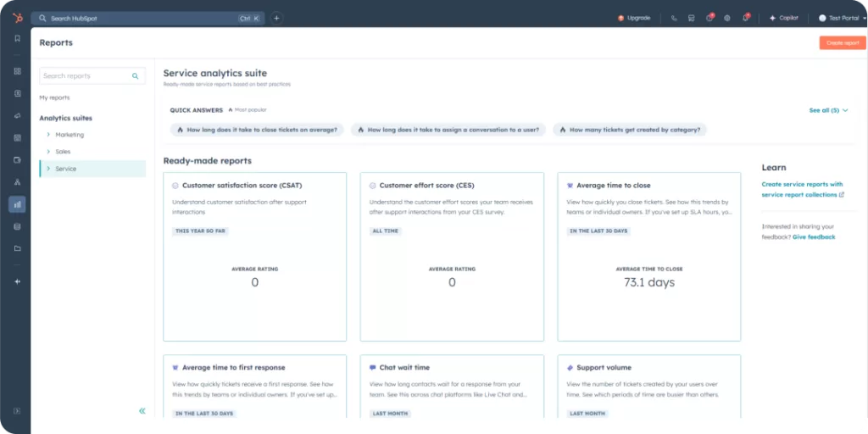Click the Create report button
Image resolution: width=868 pixels, height=434 pixels.
tap(843, 42)
